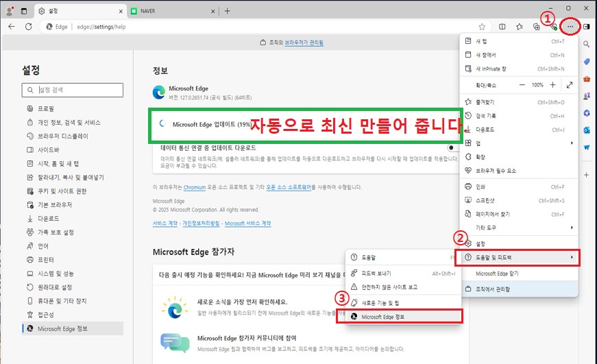Open the Microsoft 서비스 계약 link

pyautogui.click(x=247, y=223)
